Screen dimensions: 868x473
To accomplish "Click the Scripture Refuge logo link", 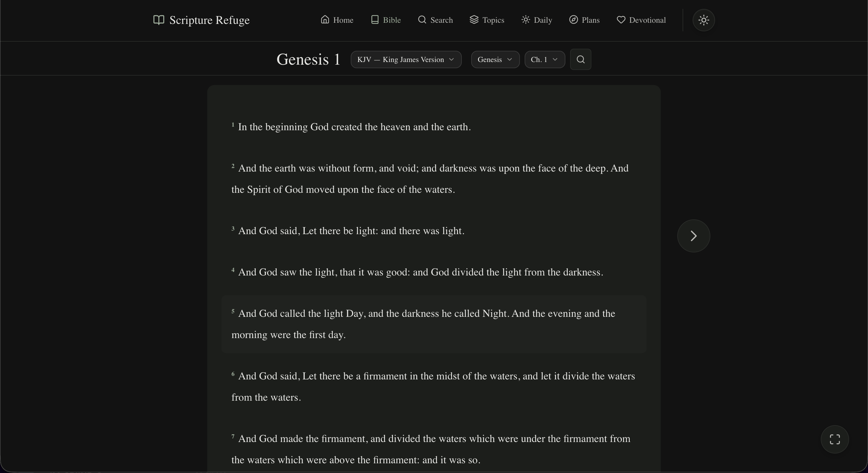I will click(201, 20).
